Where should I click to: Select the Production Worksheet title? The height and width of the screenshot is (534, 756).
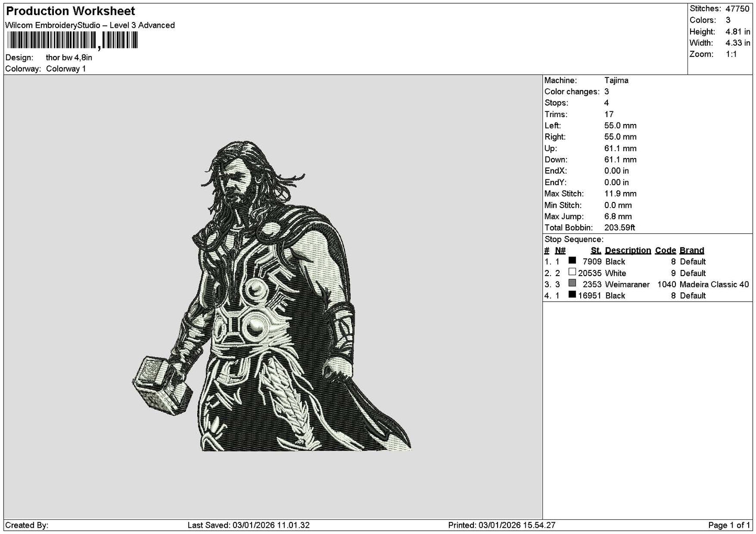point(71,11)
